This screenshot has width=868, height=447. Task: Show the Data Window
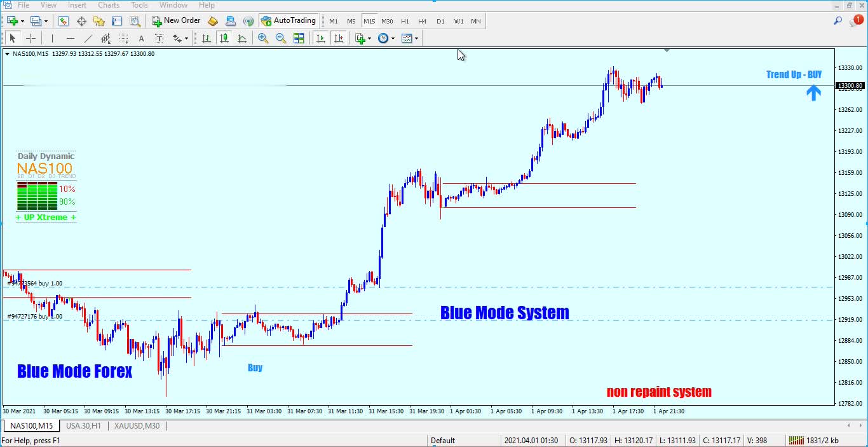click(x=81, y=21)
